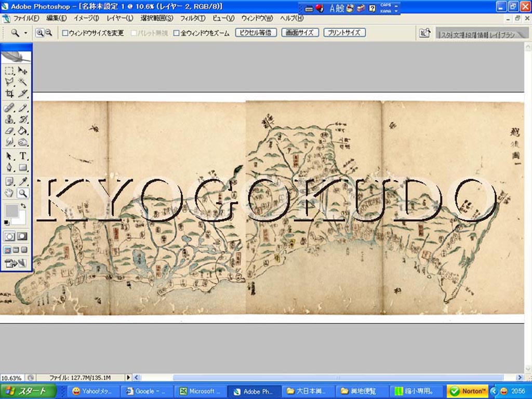
Task: Select the Eyedropper tool
Action: pyautogui.click(x=22, y=181)
